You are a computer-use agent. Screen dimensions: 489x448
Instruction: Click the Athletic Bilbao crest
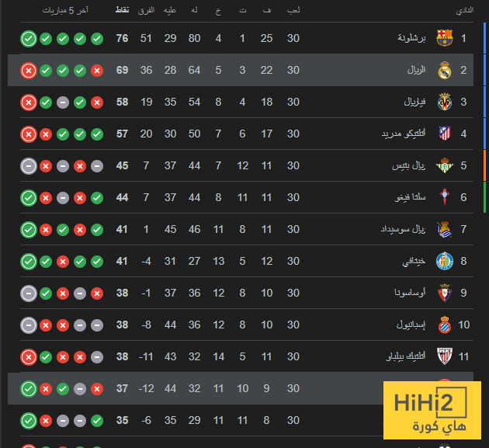click(x=445, y=356)
